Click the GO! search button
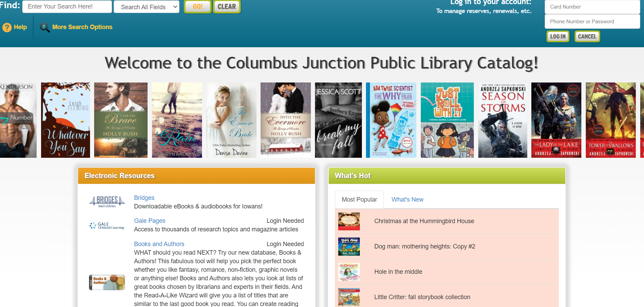644x307 pixels. click(x=198, y=7)
